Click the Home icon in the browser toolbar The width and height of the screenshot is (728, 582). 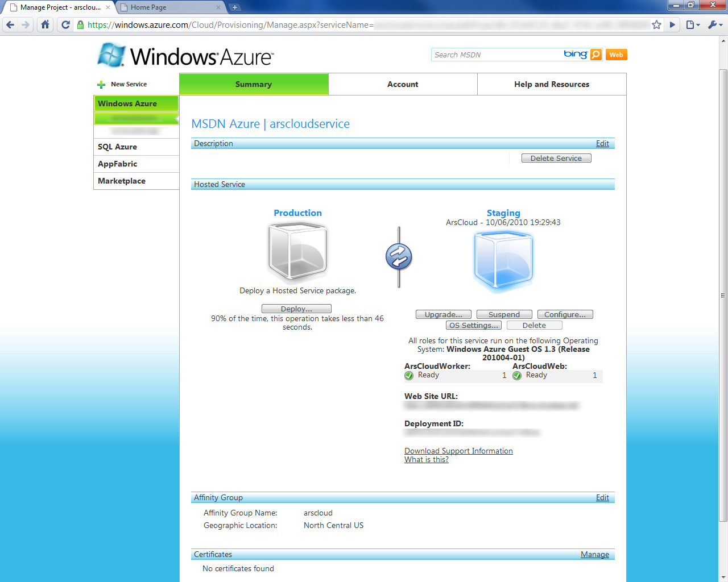click(x=45, y=24)
